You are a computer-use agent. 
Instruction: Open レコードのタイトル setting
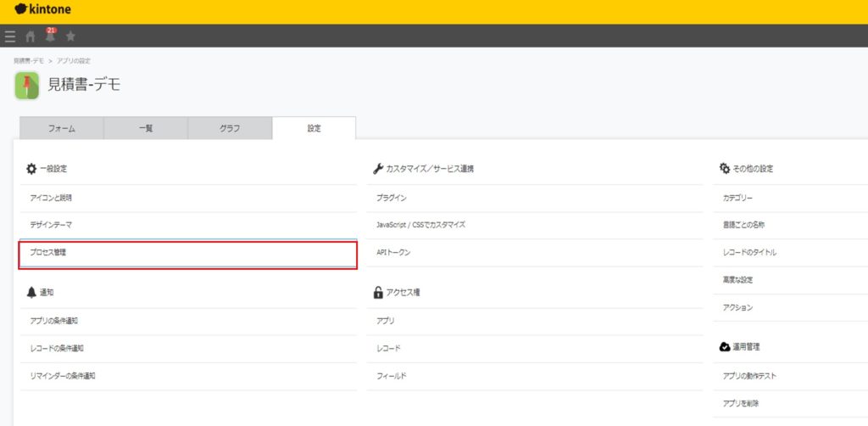[791, 253]
